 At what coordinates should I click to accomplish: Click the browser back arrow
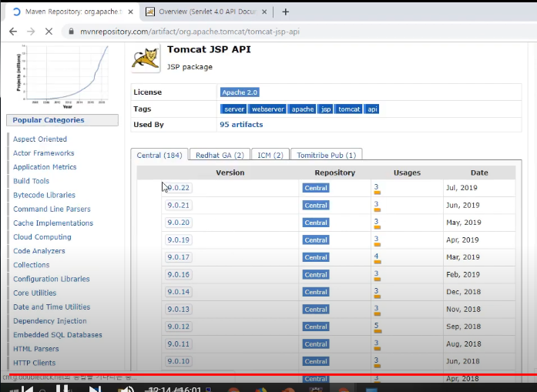[x=13, y=32]
